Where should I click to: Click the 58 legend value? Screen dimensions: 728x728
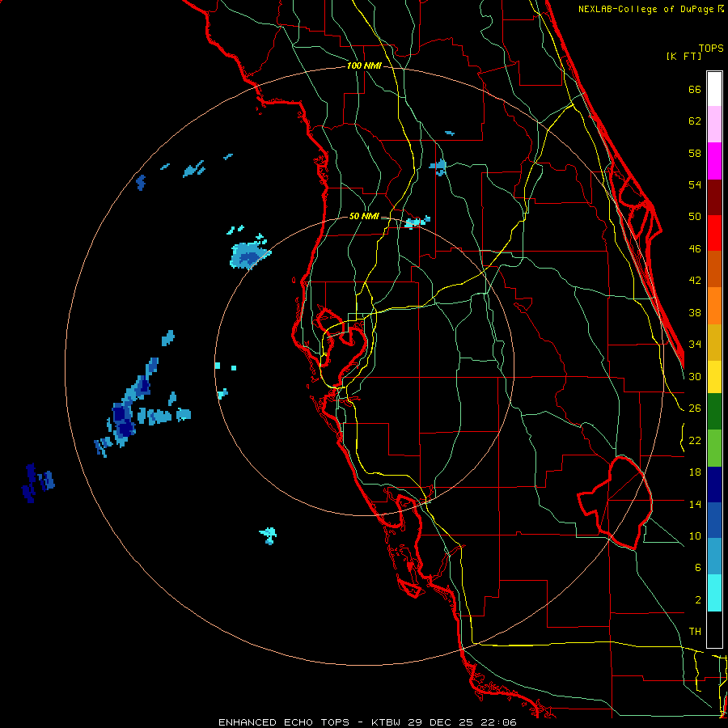tap(695, 153)
